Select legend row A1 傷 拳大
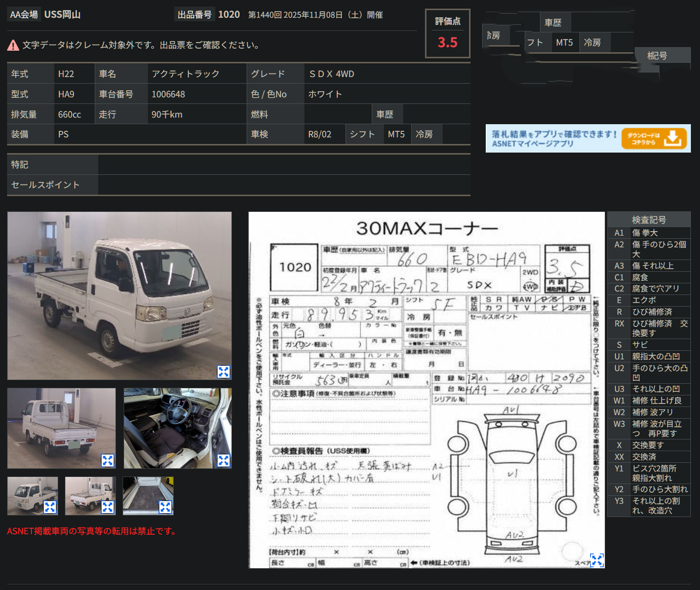The width and height of the screenshot is (700, 590). pos(649,233)
